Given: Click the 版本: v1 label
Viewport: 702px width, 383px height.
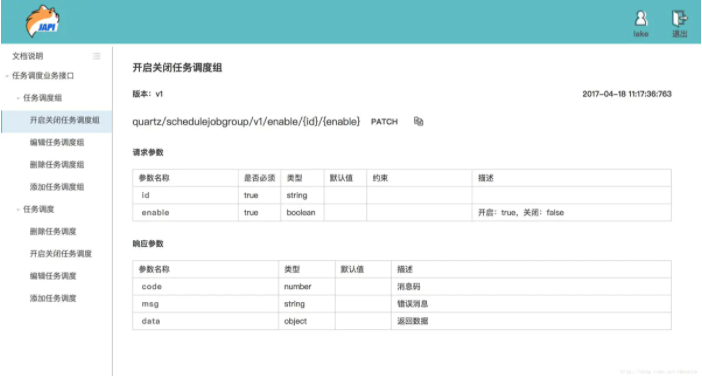Looking at the screenshot, I should (x=148, y=94).
